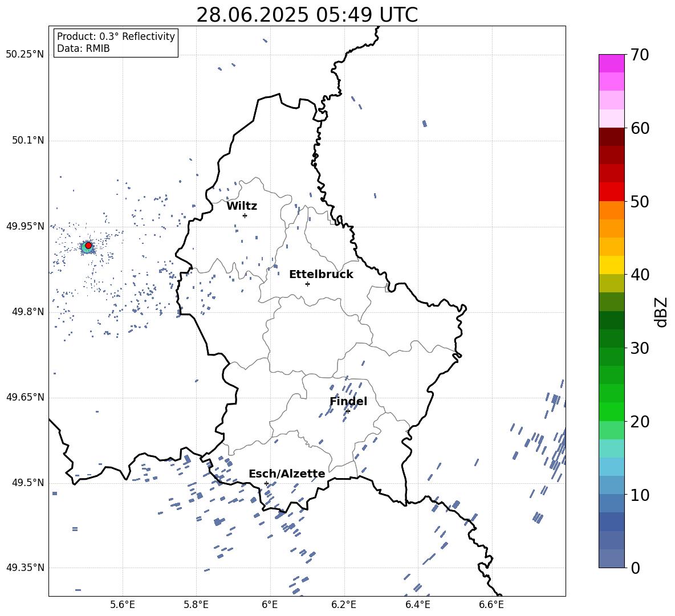Click the 5.6°E longitude label
This screenshot has height=616, width=675.
click(x=123, y=605)
